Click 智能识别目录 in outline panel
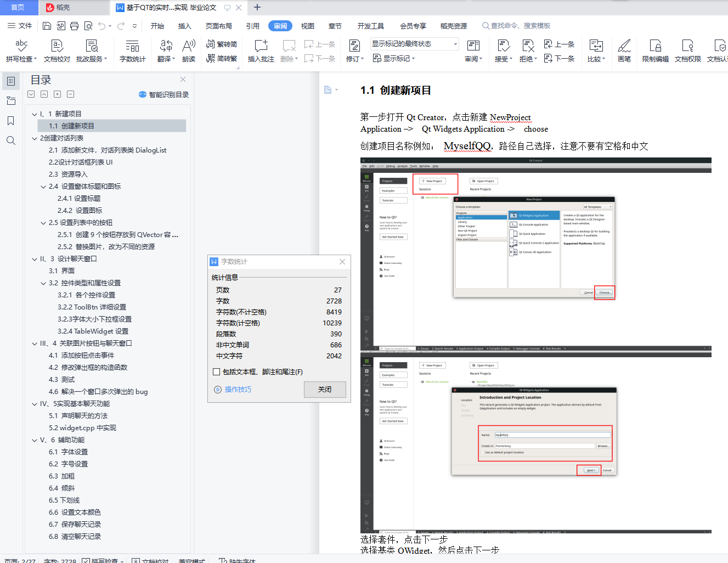The height and width of the screenshot is (563, 728). (x=163, y=94)
